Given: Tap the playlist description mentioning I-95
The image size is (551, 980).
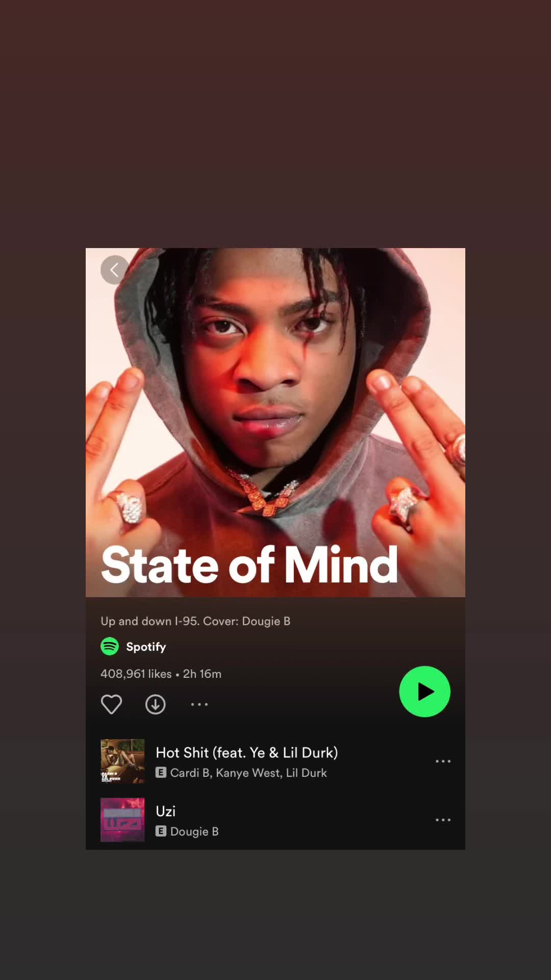Looking at the screenshot, I should 195,621.
